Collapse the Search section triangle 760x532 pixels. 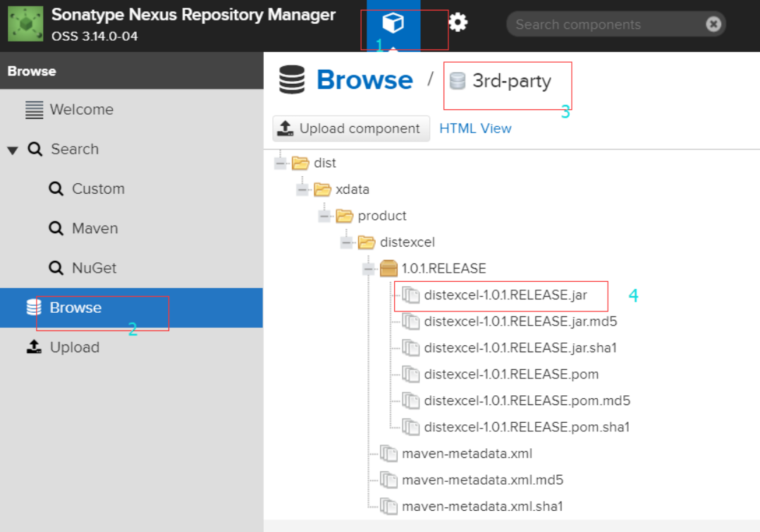click(13, 150)
